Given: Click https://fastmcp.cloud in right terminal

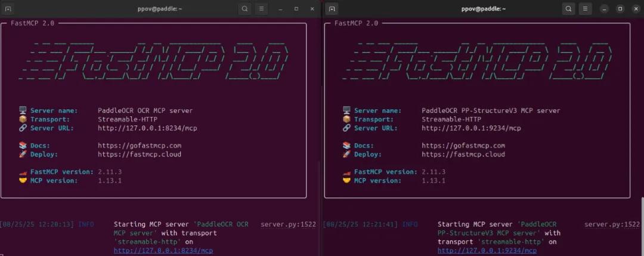Looking at the screenshot, I should [463, 155].
